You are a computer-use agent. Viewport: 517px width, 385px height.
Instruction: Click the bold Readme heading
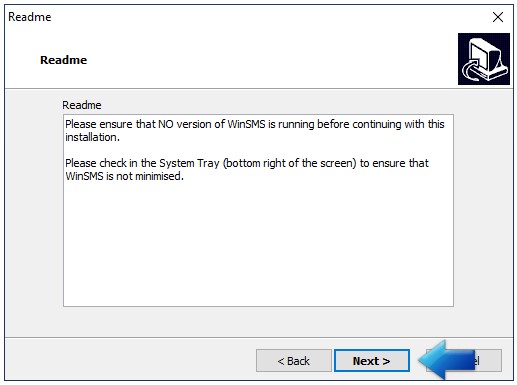coord(63,60)
